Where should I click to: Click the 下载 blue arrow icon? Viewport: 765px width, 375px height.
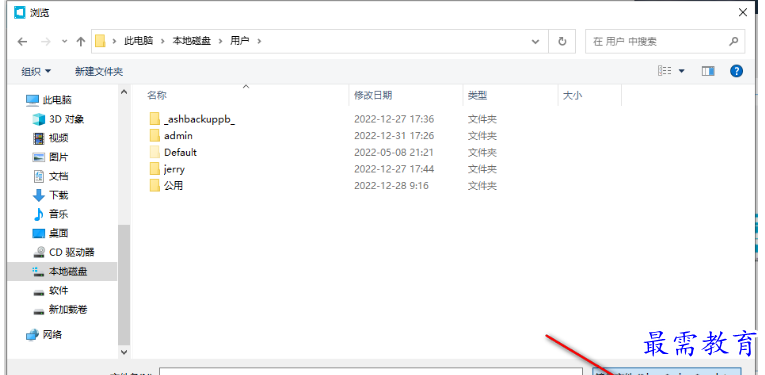click(x=39, y=196)
